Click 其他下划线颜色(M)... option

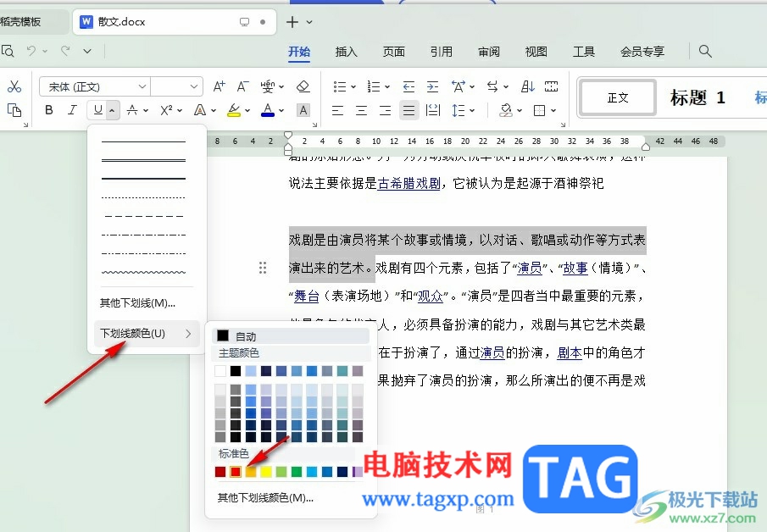pos(265,498)
